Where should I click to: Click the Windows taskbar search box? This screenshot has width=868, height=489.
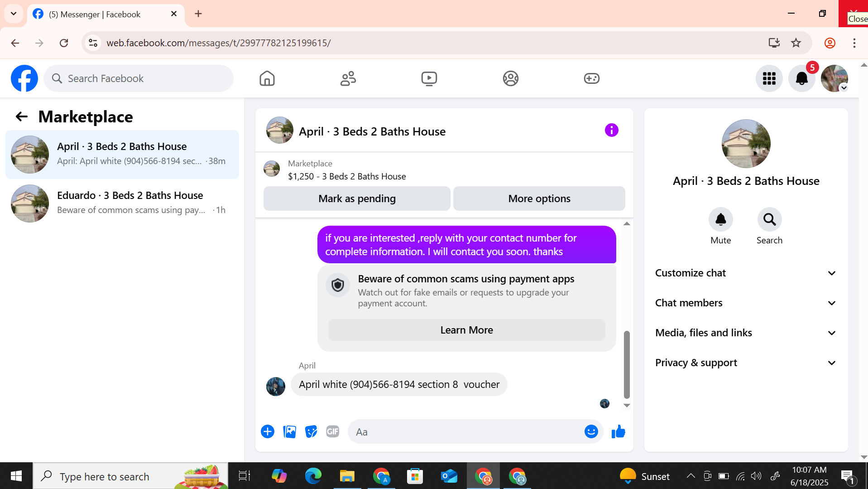click(130, 476)
